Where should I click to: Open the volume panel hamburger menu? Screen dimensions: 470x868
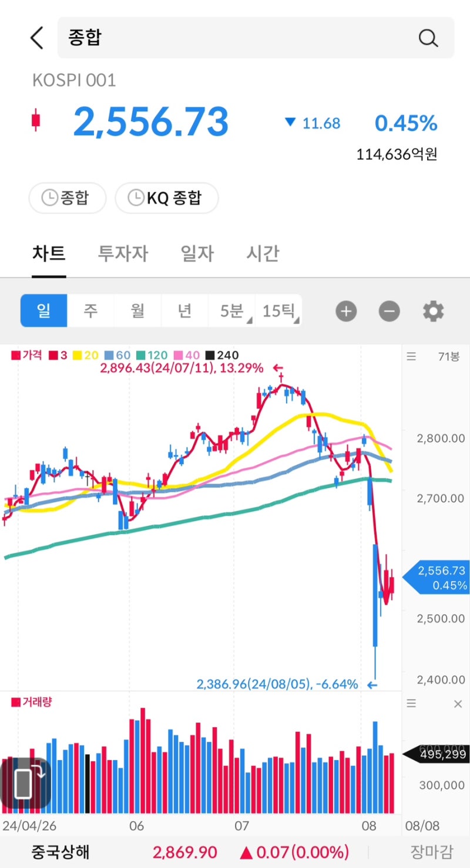[411, 704]
